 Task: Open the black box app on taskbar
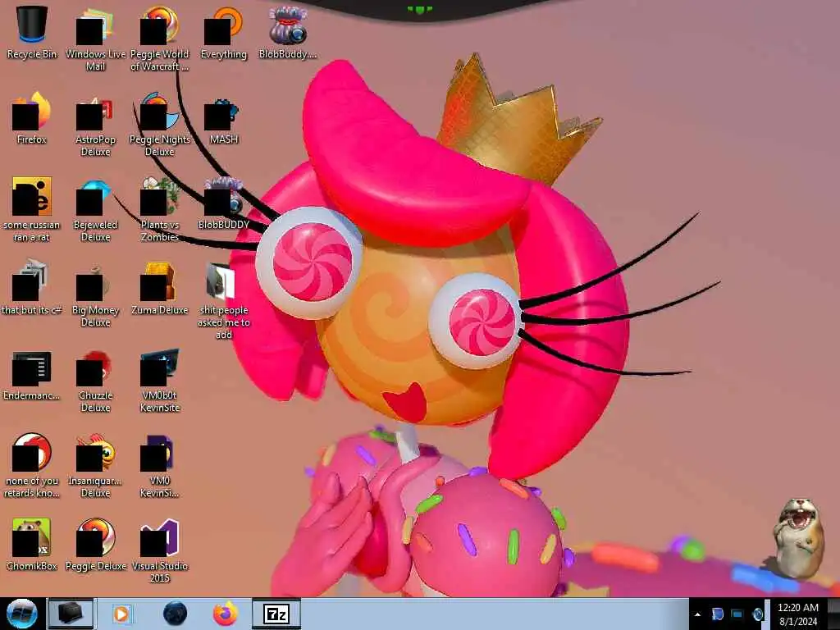coord(71,614)
